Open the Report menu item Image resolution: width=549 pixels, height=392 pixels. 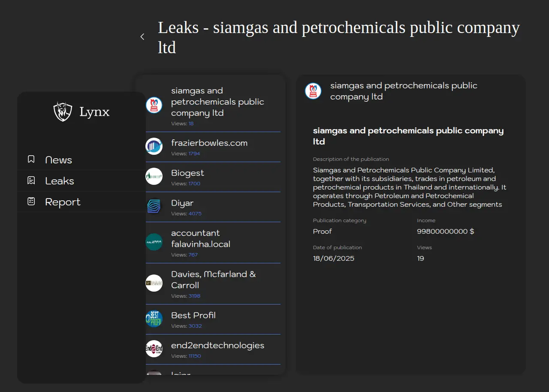63,202
